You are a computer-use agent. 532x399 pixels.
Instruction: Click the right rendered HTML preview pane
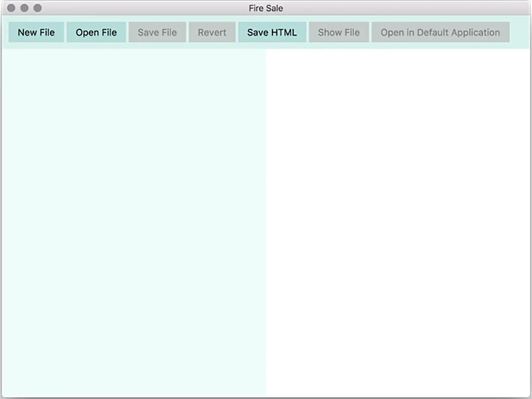[398, 223]
